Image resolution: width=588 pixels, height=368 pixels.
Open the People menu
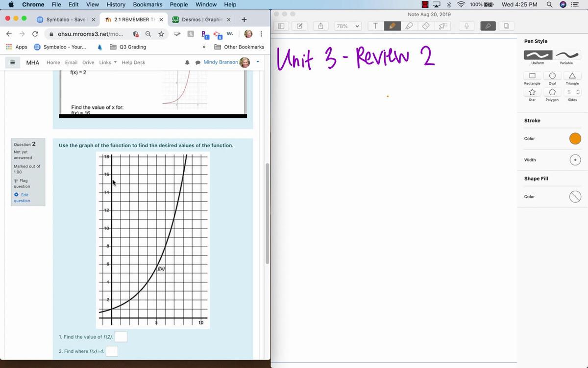click(x=179, y=4)
